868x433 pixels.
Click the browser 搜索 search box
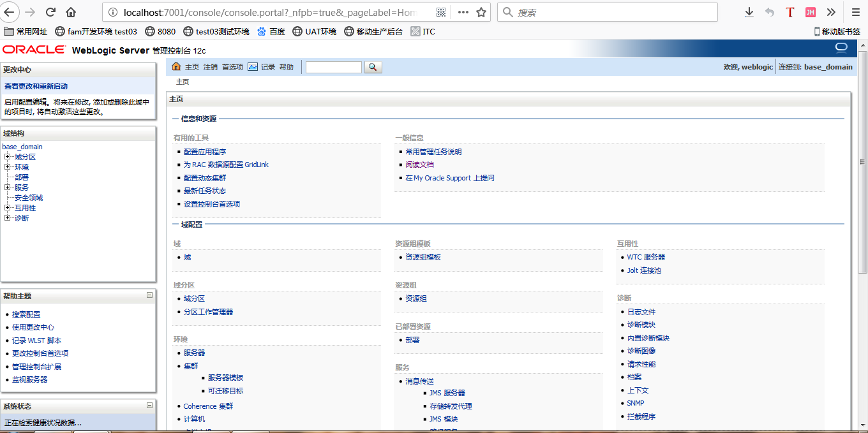click(608, 12)
